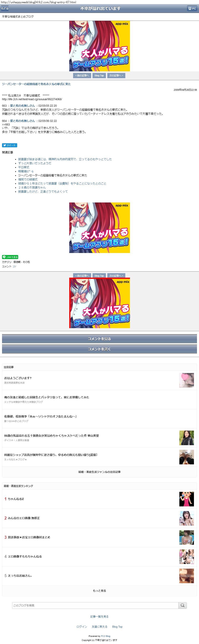
Task: Click the LINEで送る share button
Action: [10, 257]
